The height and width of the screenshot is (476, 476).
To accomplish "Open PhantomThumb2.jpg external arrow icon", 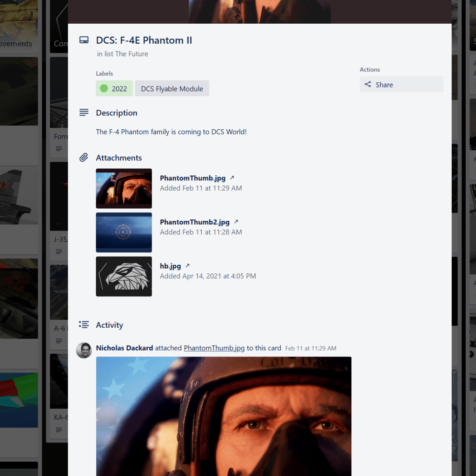I will (236, 222).
